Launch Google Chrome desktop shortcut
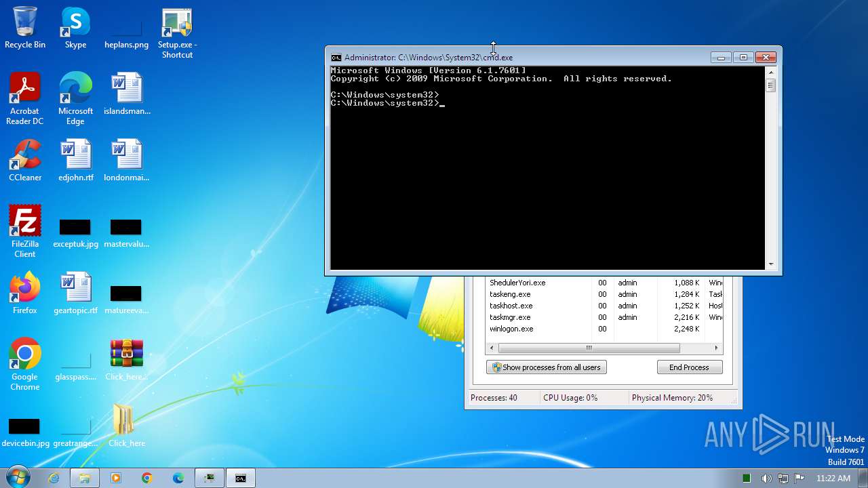This screenshot has width=868, height=488. (x=25, y=365)
